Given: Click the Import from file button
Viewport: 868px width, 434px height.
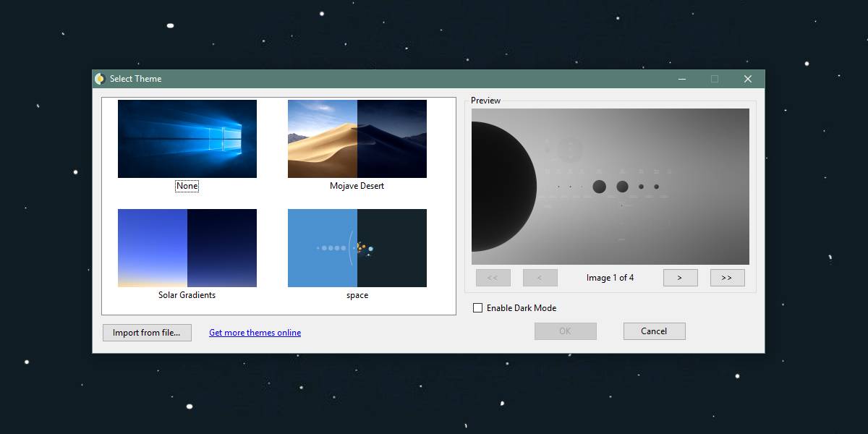Looking at the screenshot, I should (148, 333).
